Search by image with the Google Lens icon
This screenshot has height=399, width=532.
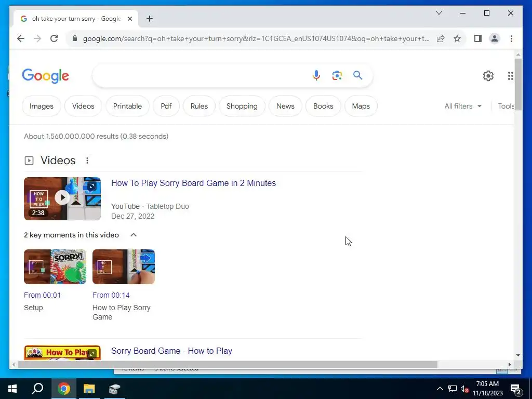337,75
